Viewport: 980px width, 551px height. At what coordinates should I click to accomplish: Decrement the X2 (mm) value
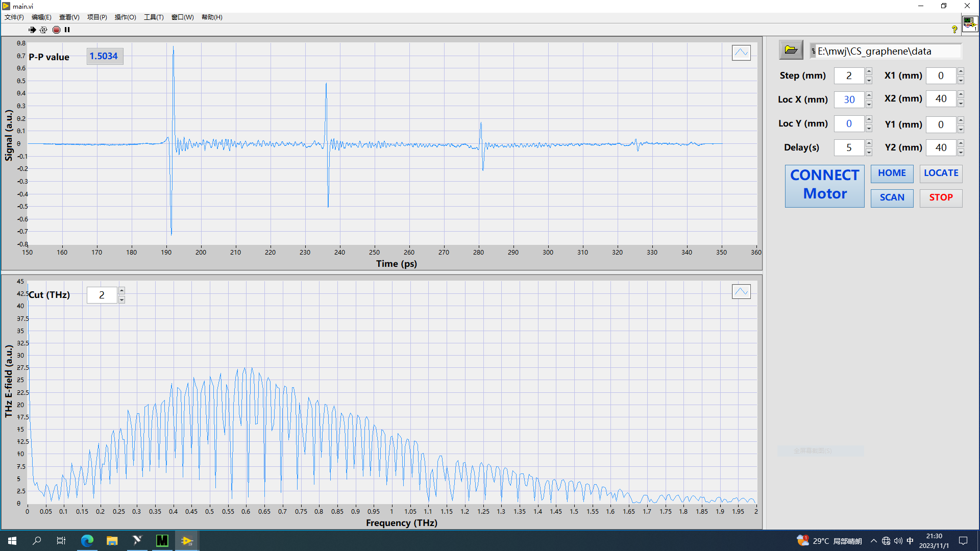(961, 104)
